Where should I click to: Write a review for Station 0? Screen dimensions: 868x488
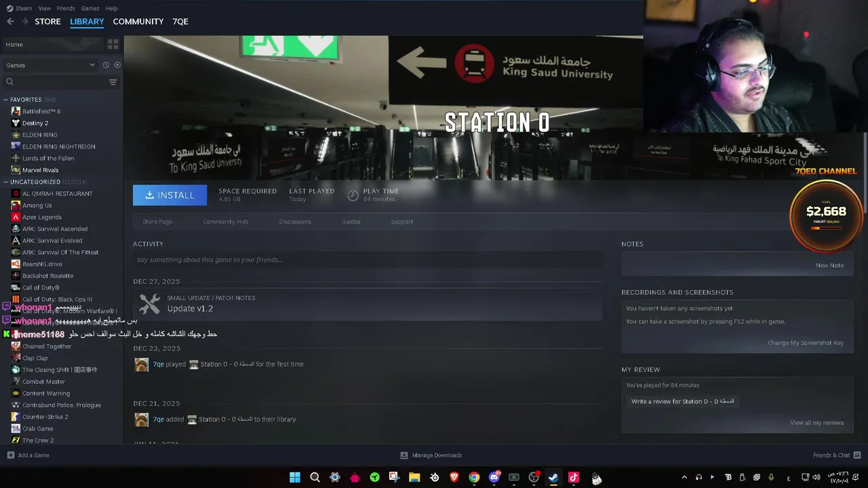683,401
